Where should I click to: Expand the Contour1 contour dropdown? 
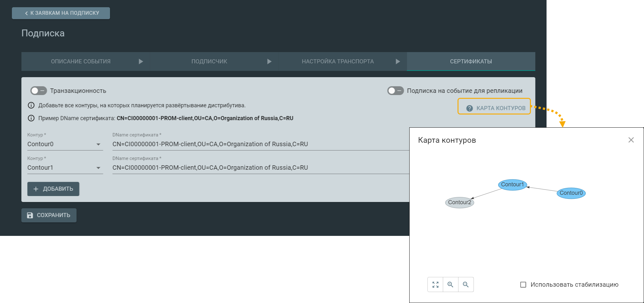tap(65, 168)
